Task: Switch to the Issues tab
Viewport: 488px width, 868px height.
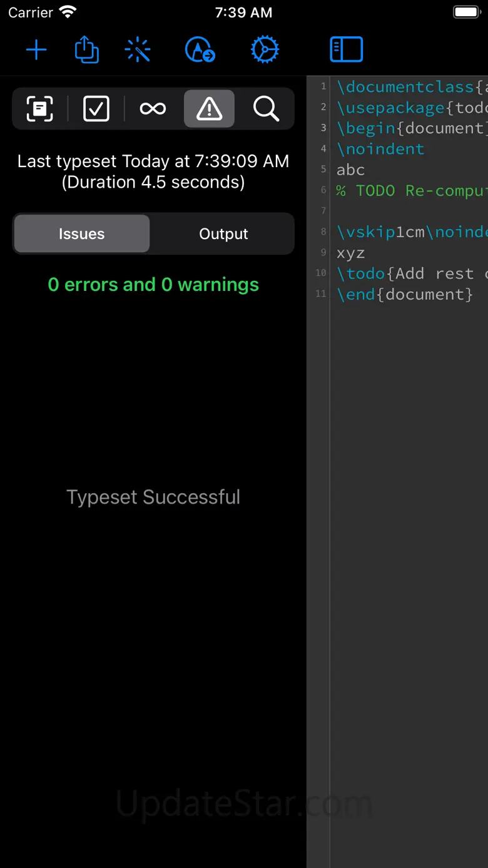Action: (82, 234)
